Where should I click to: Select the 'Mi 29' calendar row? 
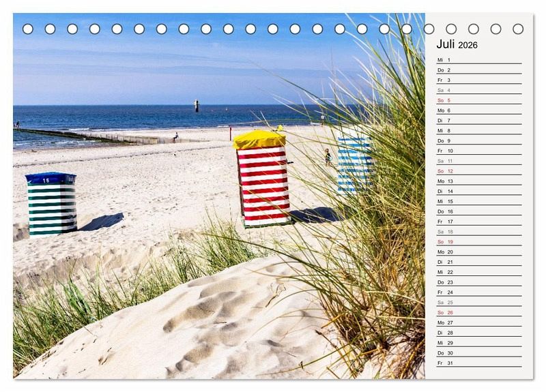point(479,342)
